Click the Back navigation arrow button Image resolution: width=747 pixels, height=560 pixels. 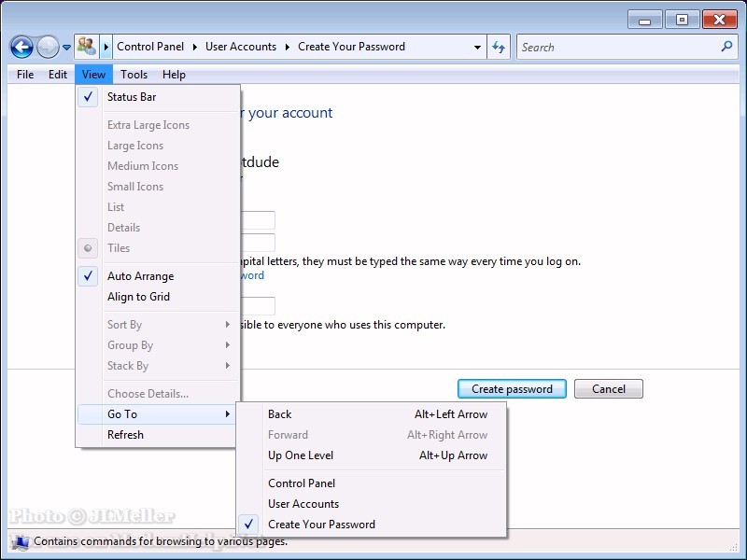[x=21, y=47]
